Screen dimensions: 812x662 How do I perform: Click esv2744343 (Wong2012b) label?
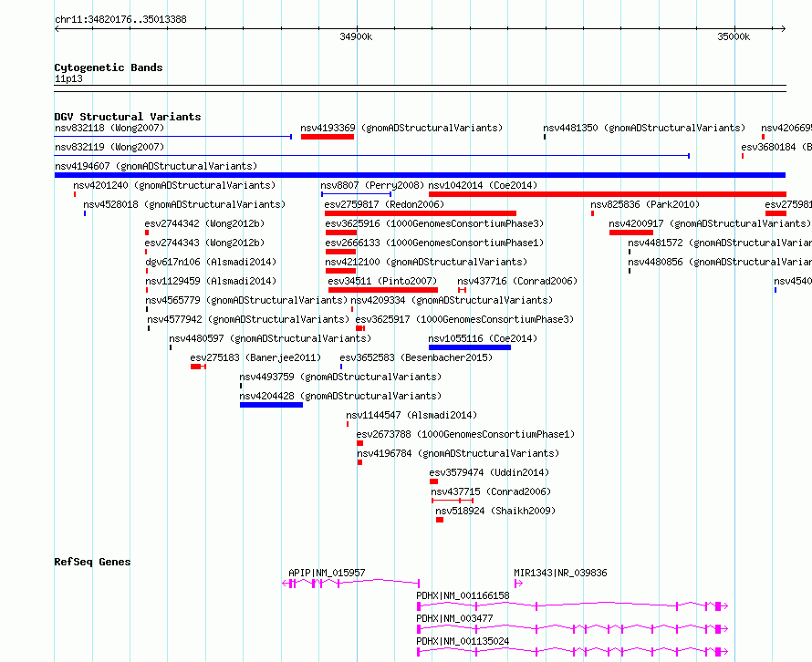[x=204, y=243]
